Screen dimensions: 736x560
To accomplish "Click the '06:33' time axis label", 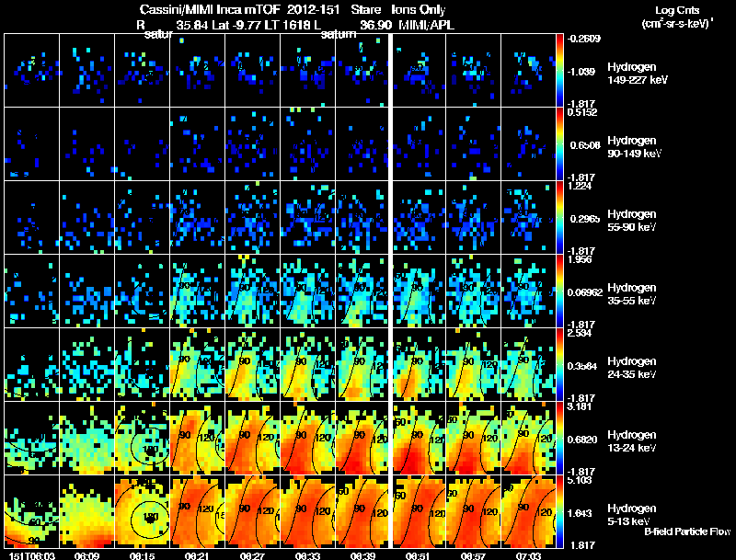I will point(308,555).
